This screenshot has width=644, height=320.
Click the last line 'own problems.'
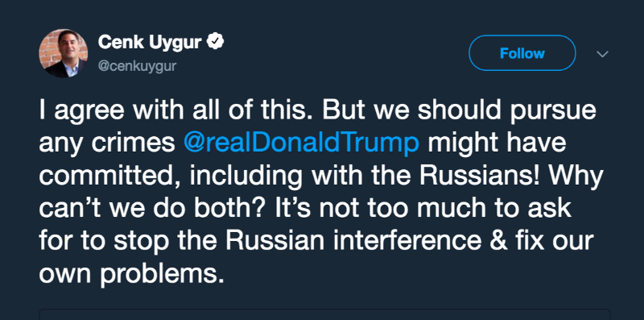pos(132,275)
